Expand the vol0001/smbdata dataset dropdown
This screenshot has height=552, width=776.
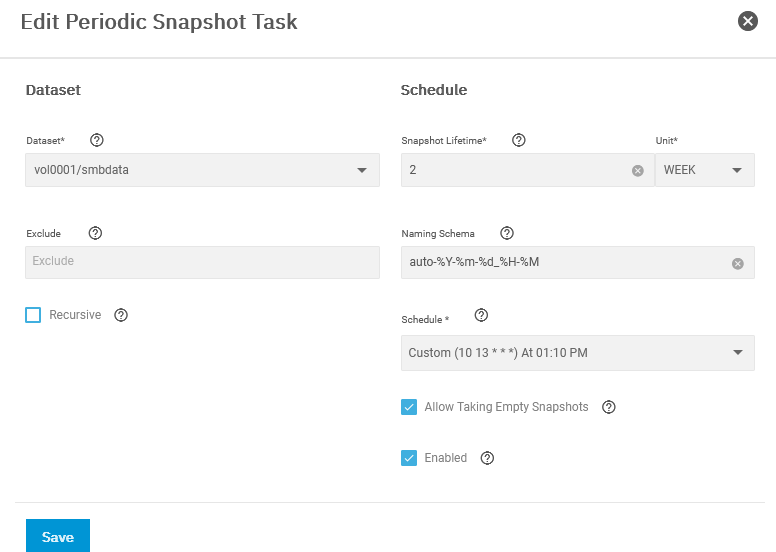coord(202,170)
